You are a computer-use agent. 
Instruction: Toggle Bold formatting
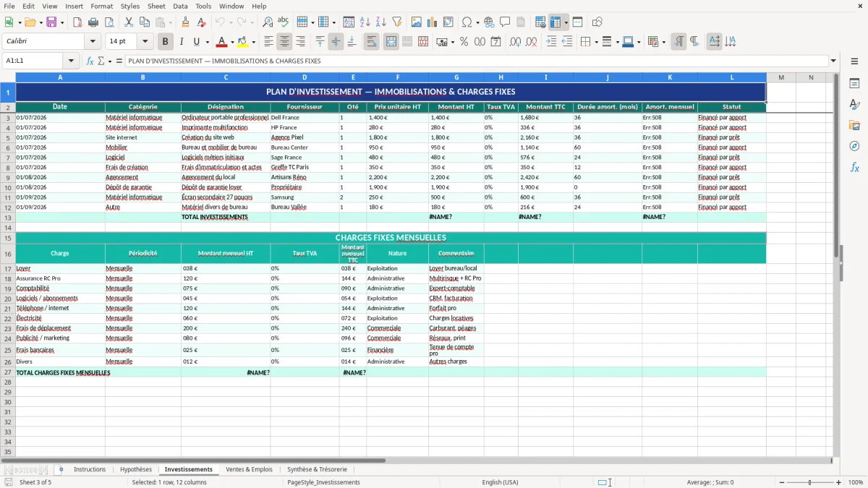click(165, 42)
